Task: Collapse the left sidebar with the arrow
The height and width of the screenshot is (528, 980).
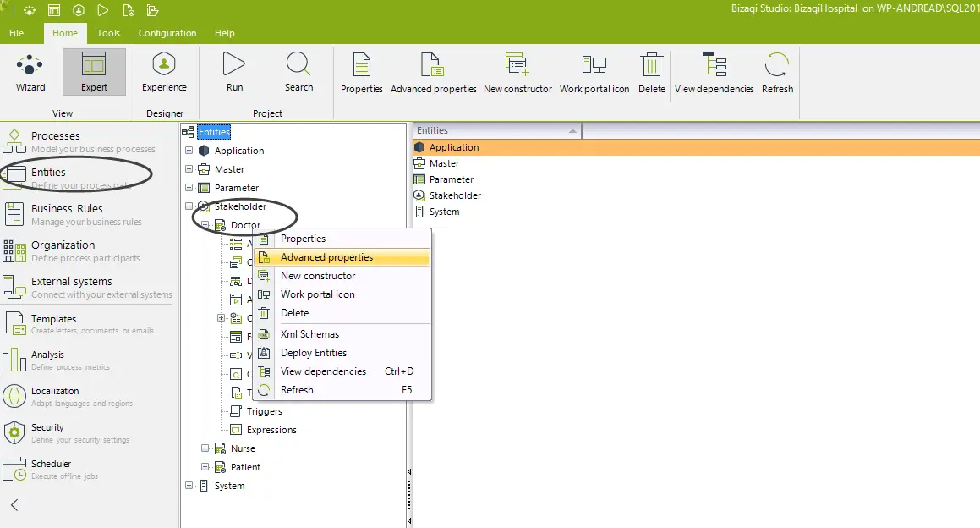Action: coord(14,505)
